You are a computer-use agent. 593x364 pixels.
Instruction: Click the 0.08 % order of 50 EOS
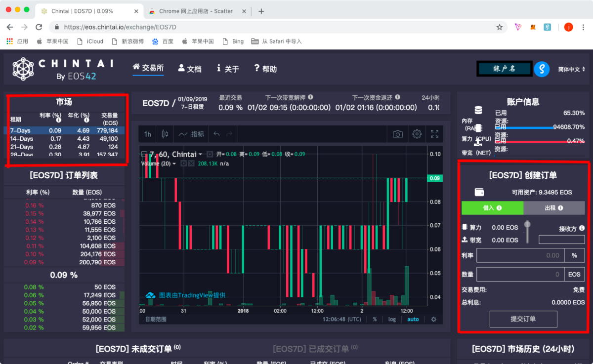coord(64,287)
